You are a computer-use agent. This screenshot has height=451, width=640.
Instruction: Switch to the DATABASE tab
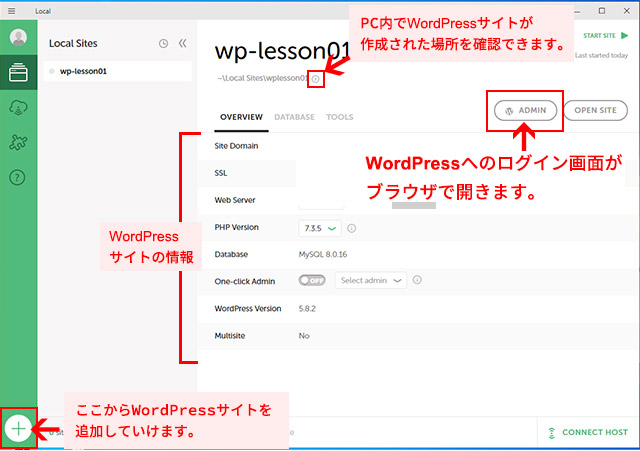[294, 117]
